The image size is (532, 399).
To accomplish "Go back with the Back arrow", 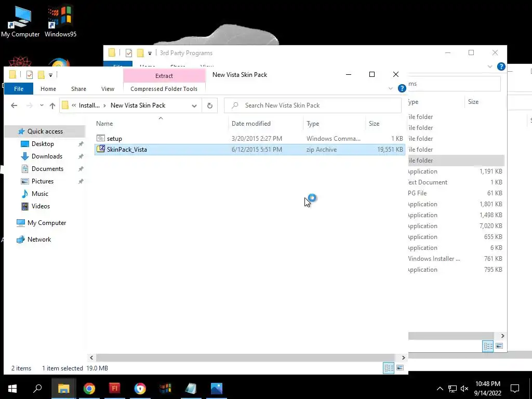I will [14, 105].
